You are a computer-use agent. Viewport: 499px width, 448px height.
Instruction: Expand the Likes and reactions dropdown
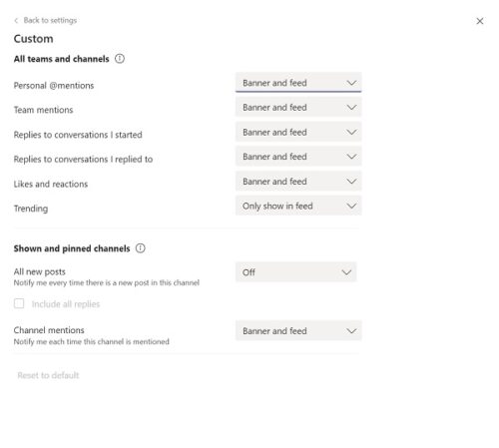tap(298, 181)
